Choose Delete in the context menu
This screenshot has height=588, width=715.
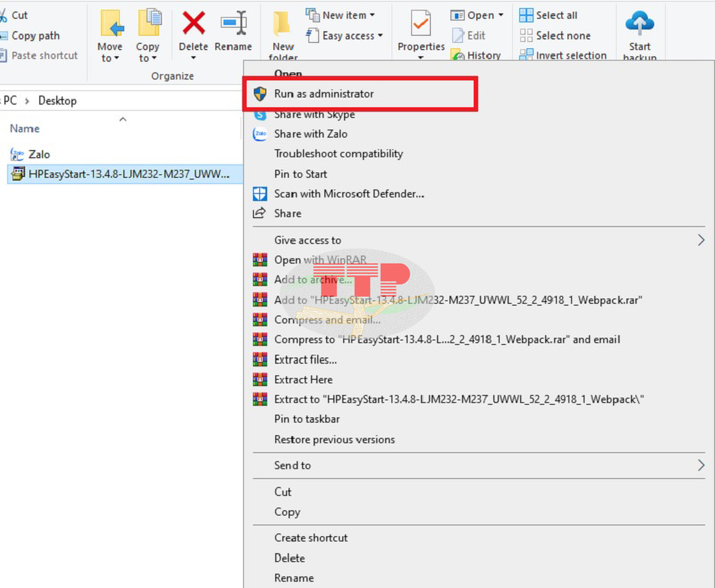pos(290,558)
